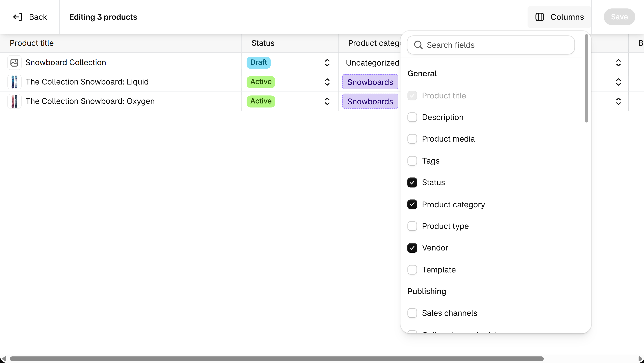Click the Save button
This screenshot has width=644, height=363.
click(619, 17)
